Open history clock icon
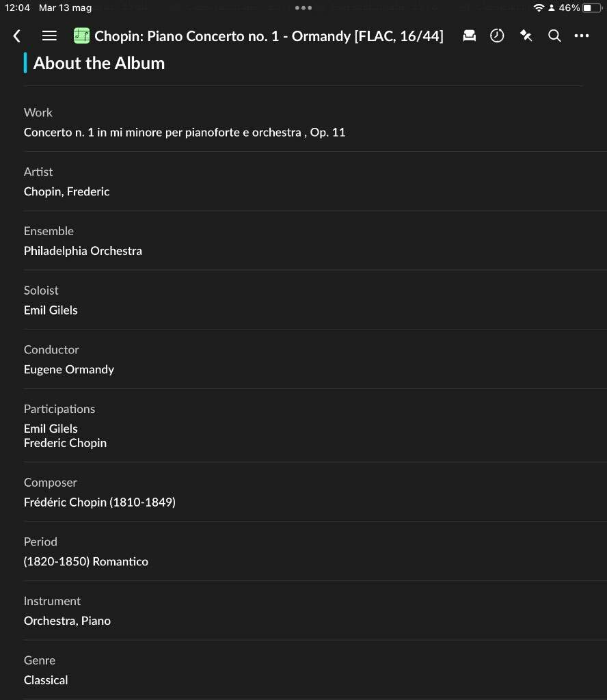Viewport: 607px width, 700px height. [497, 36]
